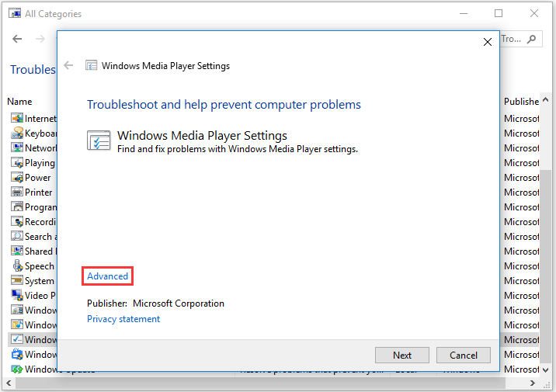Screen dimensions: 556x392
Task: Close the All Categories window
Action: point(534,13)
